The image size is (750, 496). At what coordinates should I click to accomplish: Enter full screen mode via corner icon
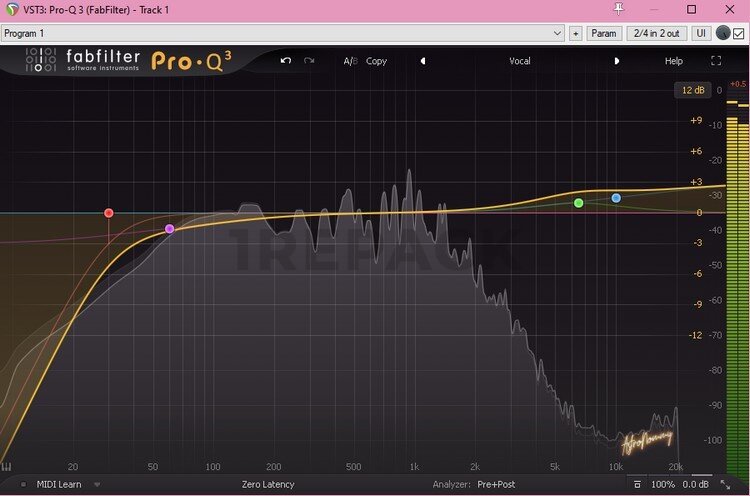pos(716,61)
